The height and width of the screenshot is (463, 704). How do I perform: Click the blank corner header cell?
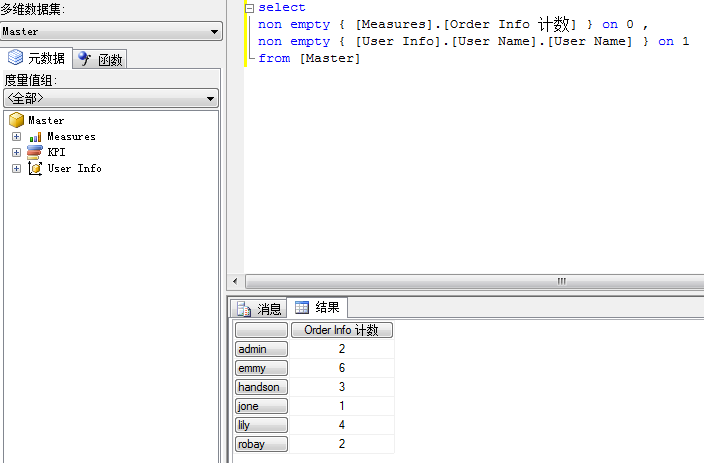tap(261, 330)
